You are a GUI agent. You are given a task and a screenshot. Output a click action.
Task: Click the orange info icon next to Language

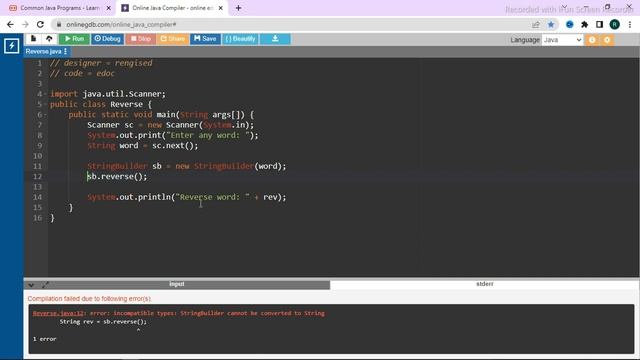pos(592,40)
